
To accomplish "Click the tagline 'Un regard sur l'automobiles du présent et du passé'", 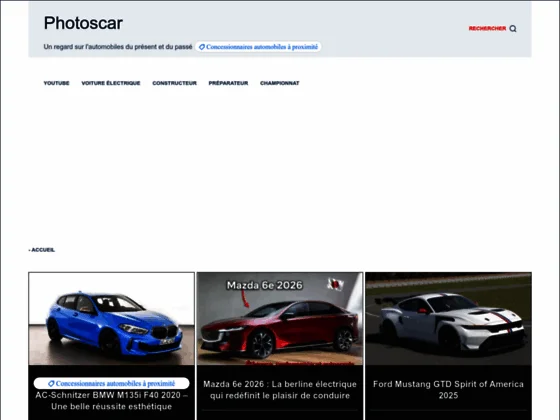I will tap(118, 47).
